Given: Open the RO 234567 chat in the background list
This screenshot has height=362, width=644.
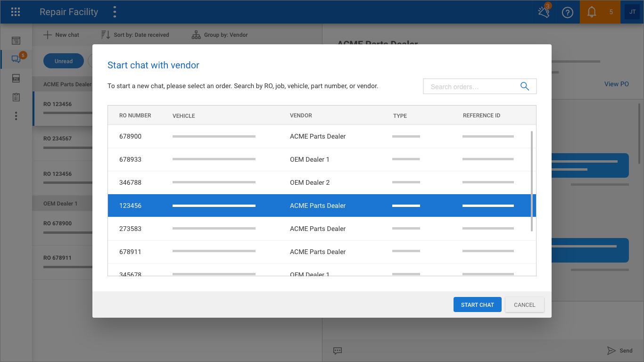Looking at the screenshot, I should (62, 143).
